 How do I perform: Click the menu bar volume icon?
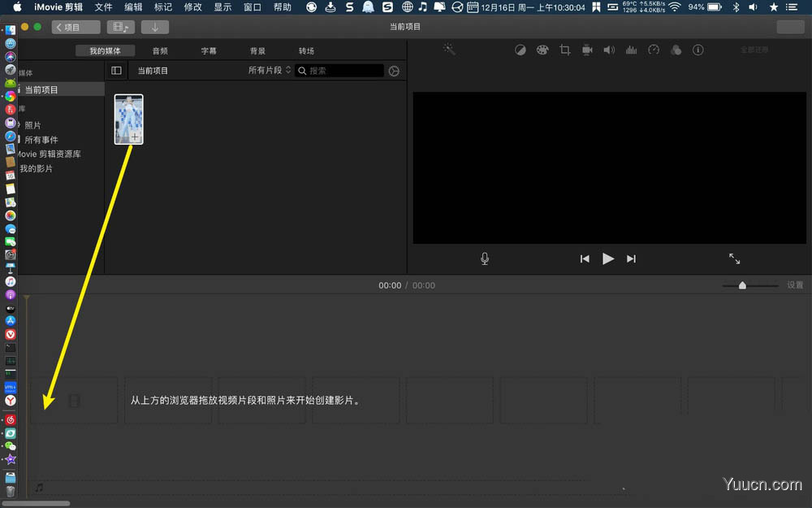pyautogui.click(x=754, y=7)
